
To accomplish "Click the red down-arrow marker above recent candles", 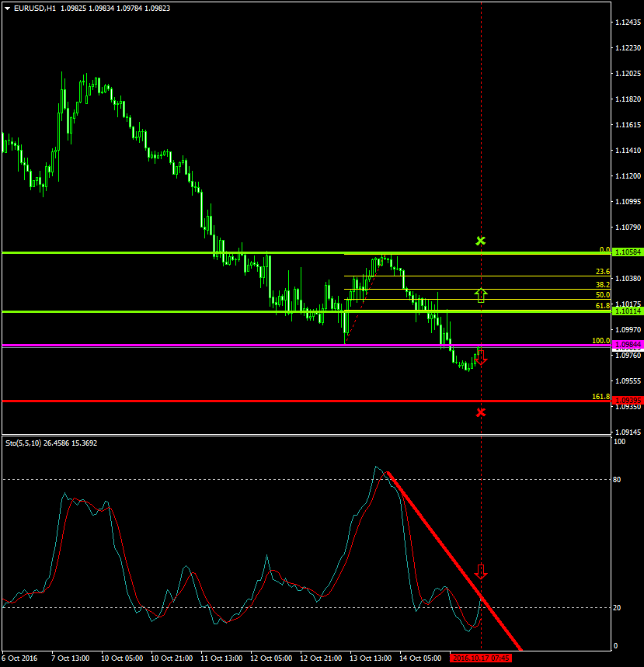I will tap(480, 356).
